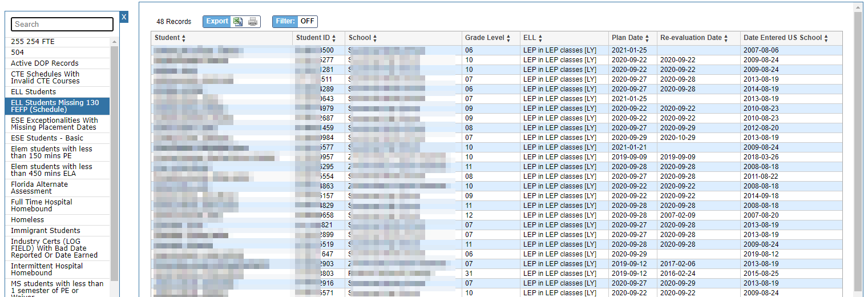Open the 504 report
The image size is (868, 297).
(x=57, y=53)
